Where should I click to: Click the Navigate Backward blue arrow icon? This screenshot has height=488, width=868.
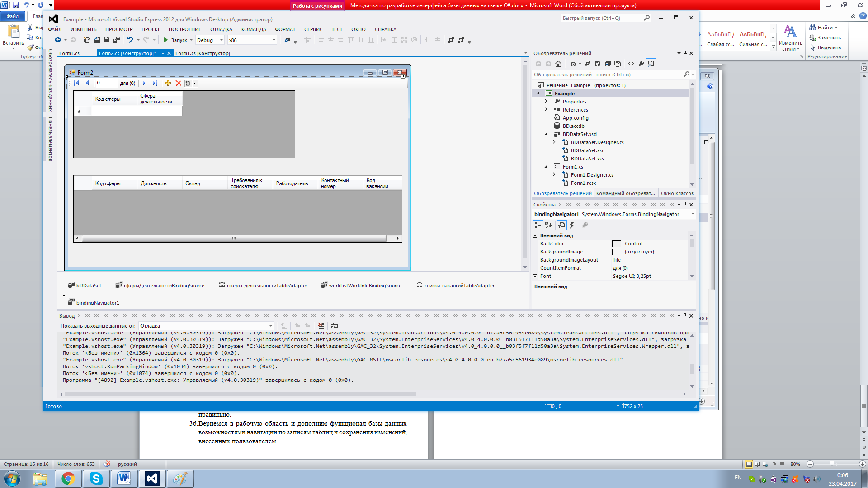point(58,40)
